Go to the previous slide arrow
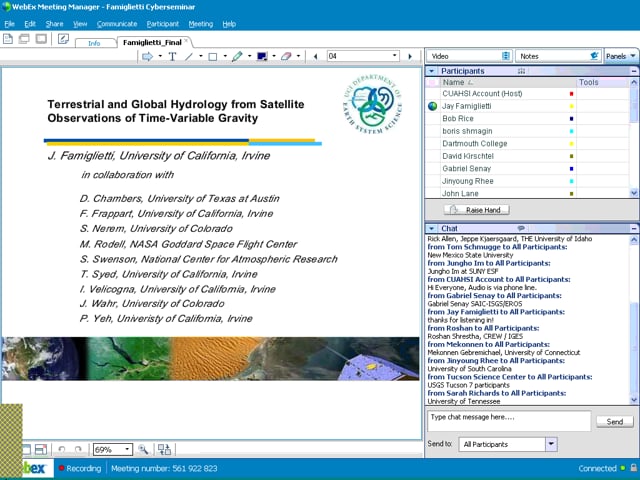This screenshot has width=640, height=480. tap(315, 56)
